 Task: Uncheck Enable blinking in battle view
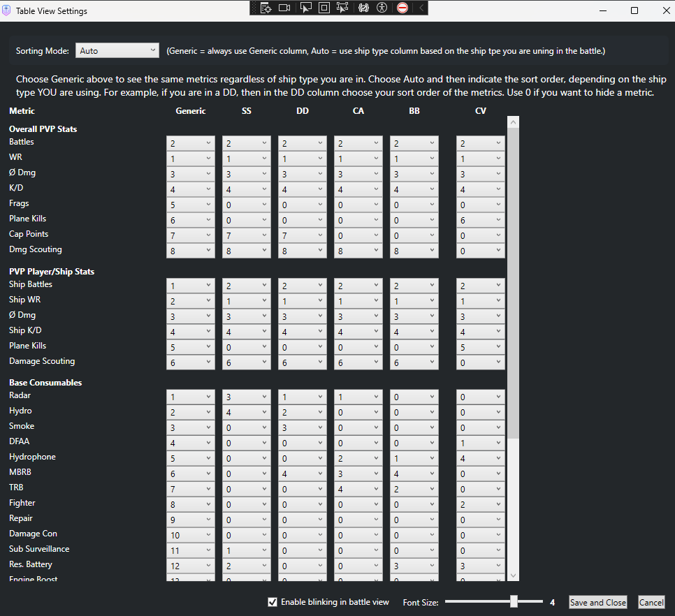pos(273,602)
